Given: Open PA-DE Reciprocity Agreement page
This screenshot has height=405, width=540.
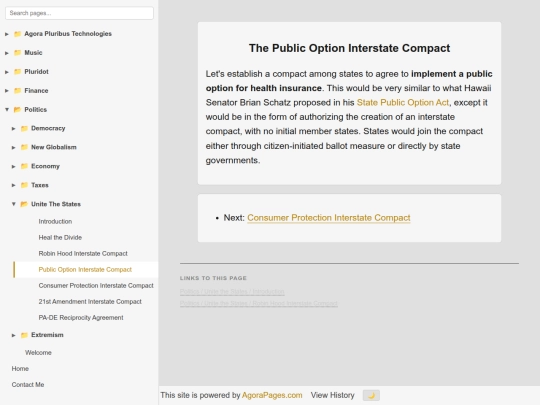Looking at the screenshot, I should point(81,318).
